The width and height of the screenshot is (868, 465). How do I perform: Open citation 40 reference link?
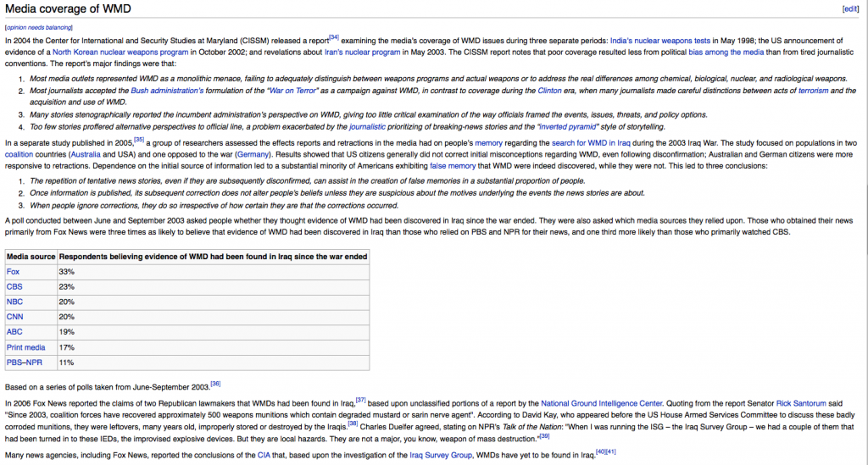pos(601,452)
